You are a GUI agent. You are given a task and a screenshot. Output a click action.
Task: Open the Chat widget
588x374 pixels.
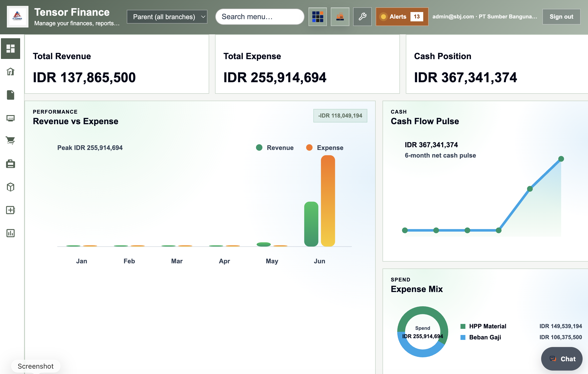pos(562,359)
